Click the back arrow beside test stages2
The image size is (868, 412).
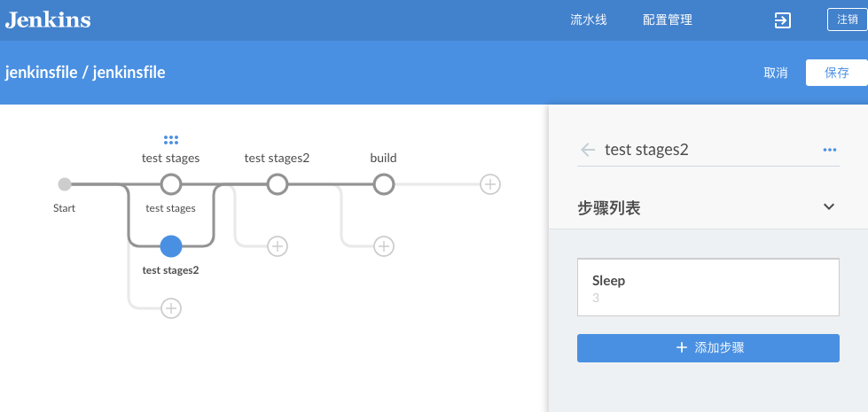pyautogui.click(x=587, y=150)
